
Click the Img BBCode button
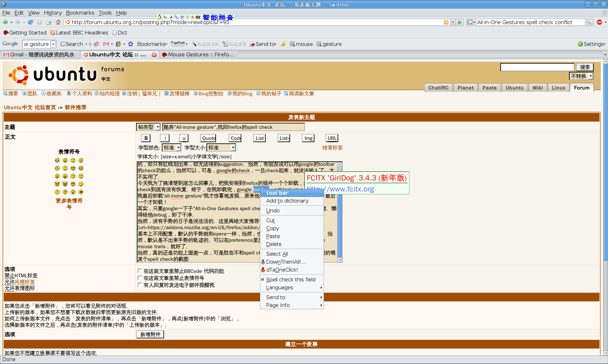tap(308, 138)
